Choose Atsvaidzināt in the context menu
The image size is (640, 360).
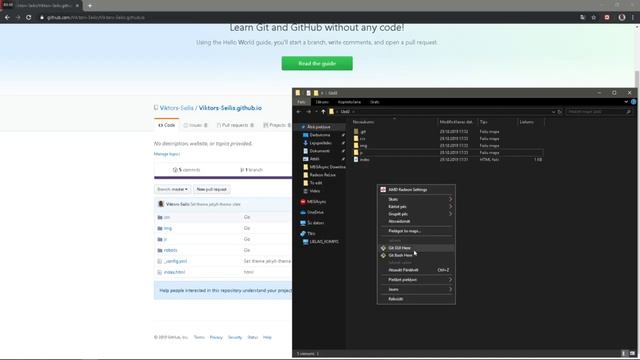coord(416,221)
